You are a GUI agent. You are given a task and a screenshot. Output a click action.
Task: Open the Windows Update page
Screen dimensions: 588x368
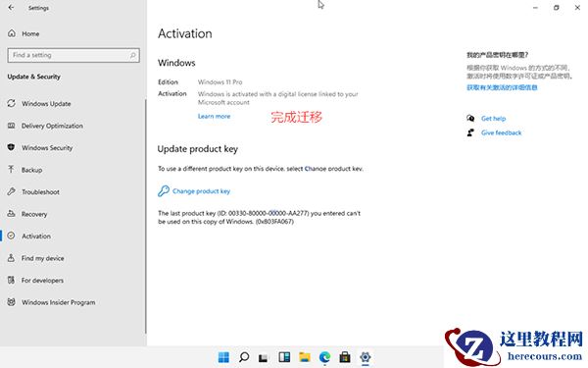[46, 104]
